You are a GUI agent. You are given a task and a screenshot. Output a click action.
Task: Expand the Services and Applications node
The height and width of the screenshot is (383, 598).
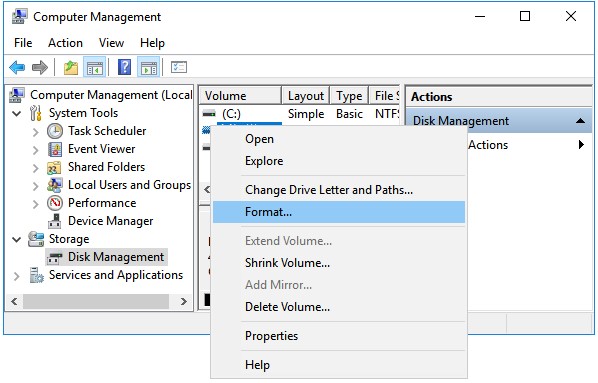tap(17, 276)
